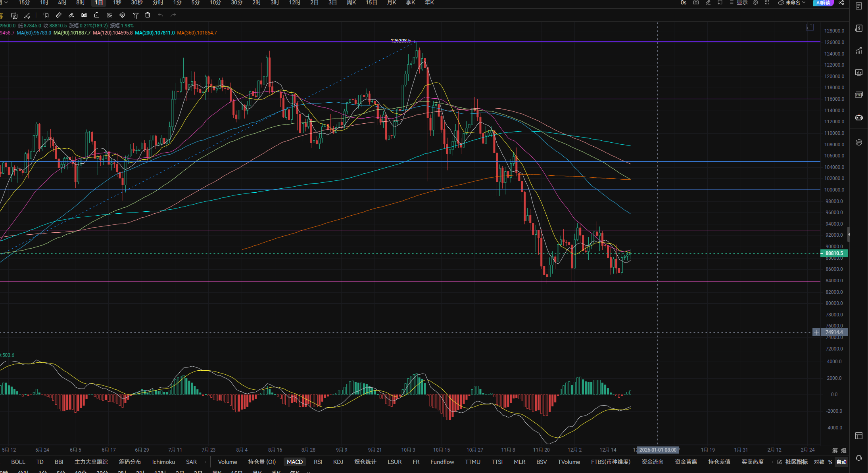Screen dimensions: 868x473
Task: Lock drawings with the padlock icon
Action: [x=97, y=15]
